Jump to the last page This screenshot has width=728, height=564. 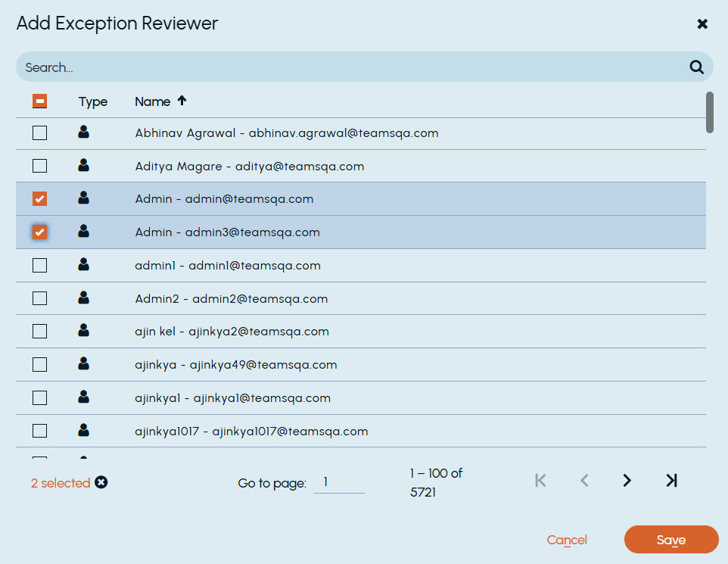[x=671, y=481]
